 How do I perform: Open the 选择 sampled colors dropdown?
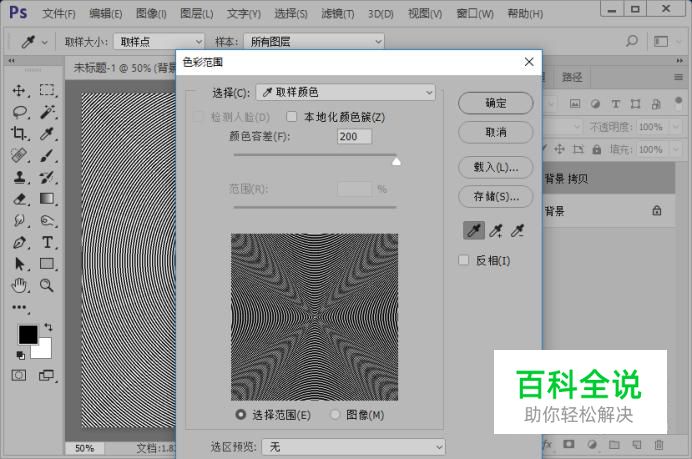coord(346,92)
